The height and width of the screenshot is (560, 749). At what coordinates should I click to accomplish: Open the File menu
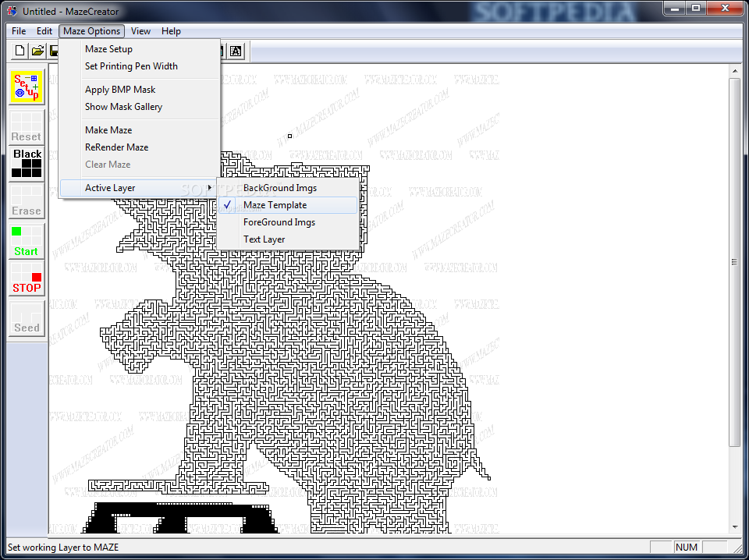pyautogui.click(x=19, y=31)
